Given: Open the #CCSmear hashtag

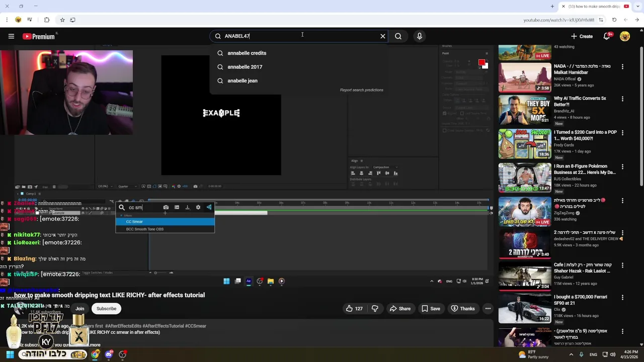Looking at the screenshot, I should tap(196, 326).
